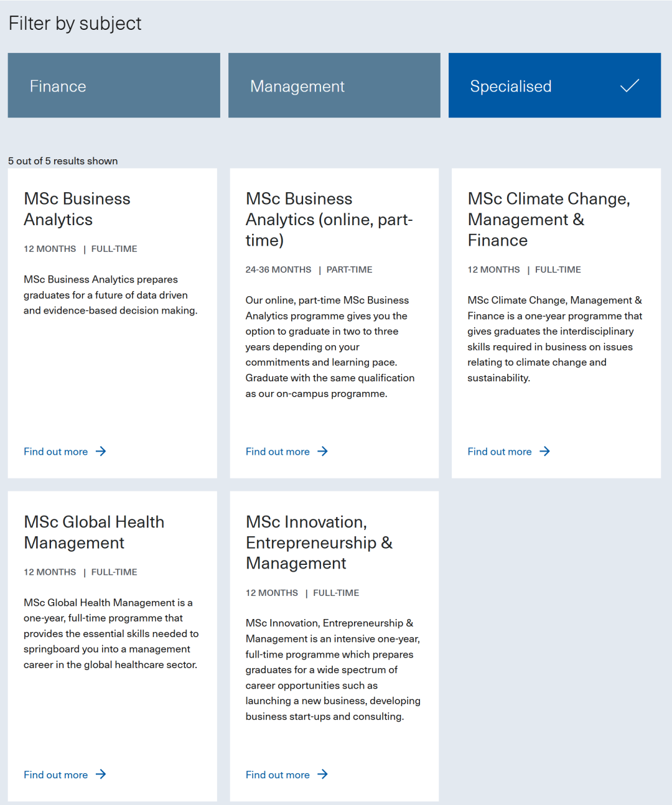Click arrow icon on Climate Change card

544,452
